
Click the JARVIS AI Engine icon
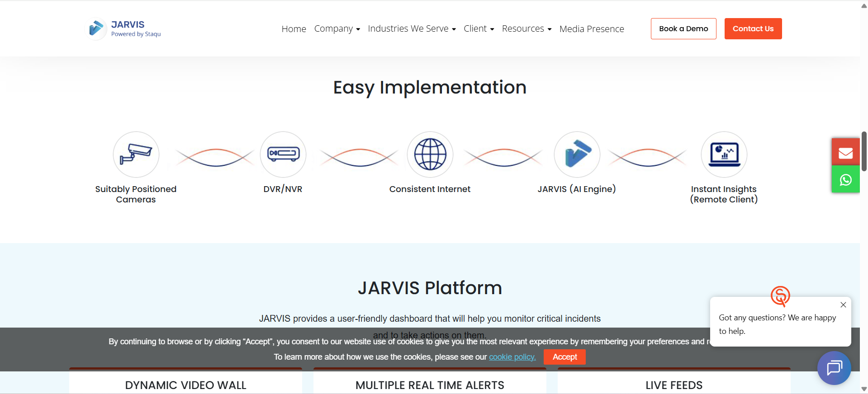pos(577,155)
